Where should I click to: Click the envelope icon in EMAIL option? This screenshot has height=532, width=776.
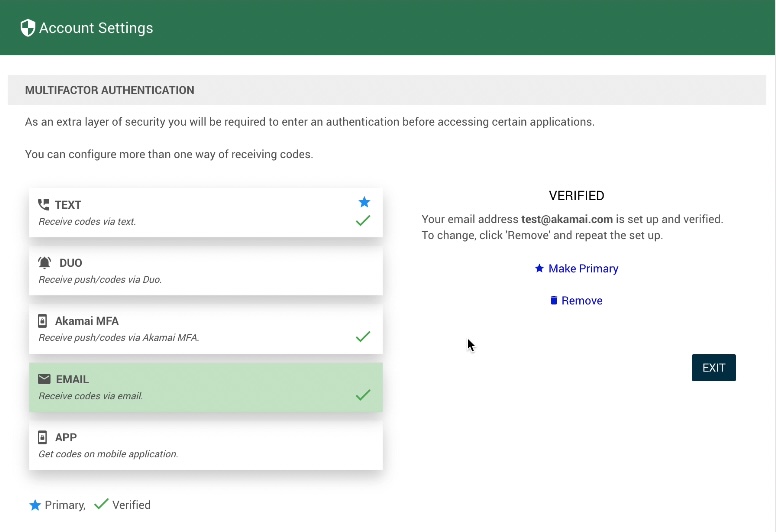pyautogui.click(x=43, y=379)
